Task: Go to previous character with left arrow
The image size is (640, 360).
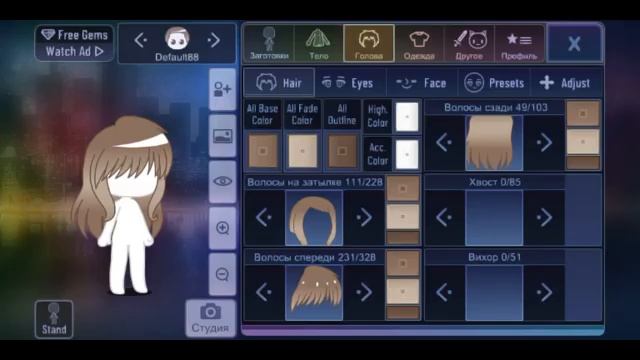Action: 140,40
